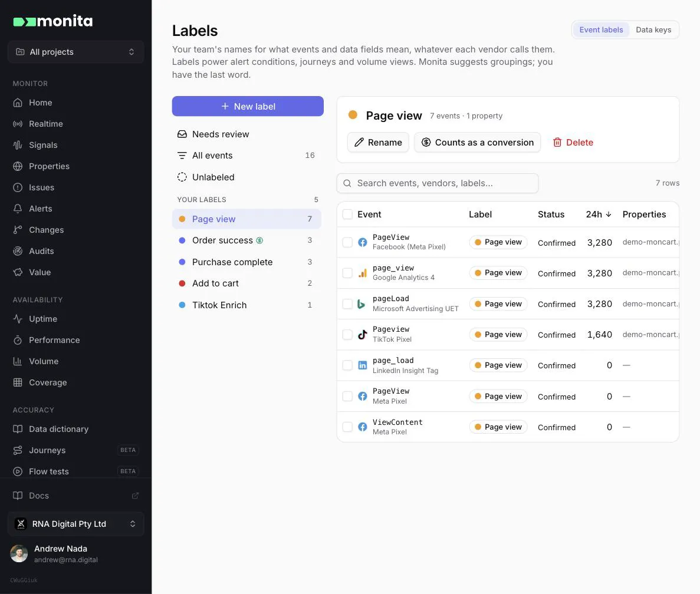Select the Add to cart label
This screenshot has width=700, height=594.
click(247, 283)
